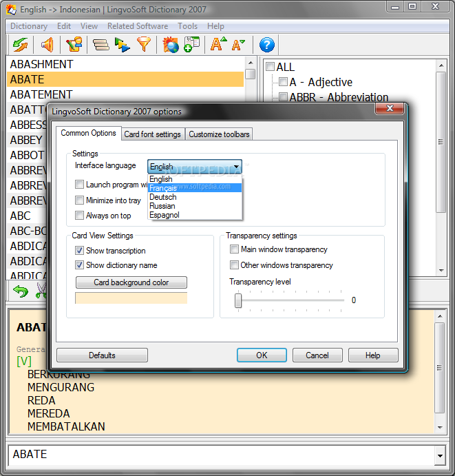This screenshot has height=476, width=455.
Task: Click the swap translation direction icon
Action: pos(21,45)
